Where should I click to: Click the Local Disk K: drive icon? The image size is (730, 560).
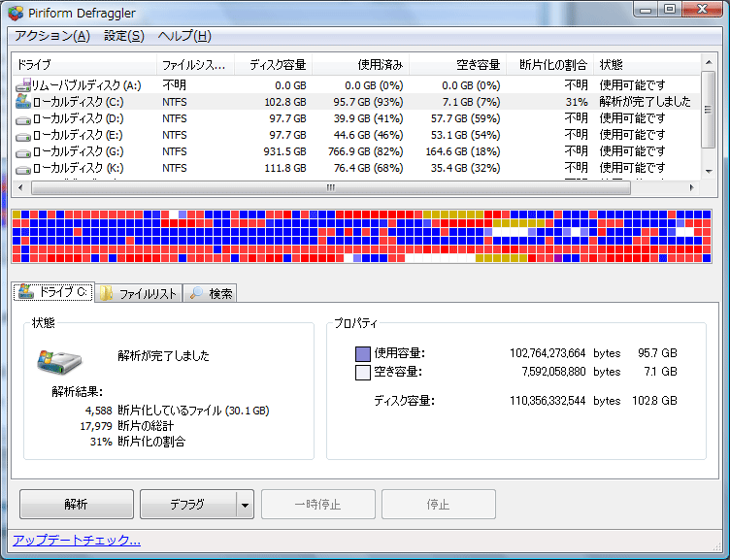point(23,170)
